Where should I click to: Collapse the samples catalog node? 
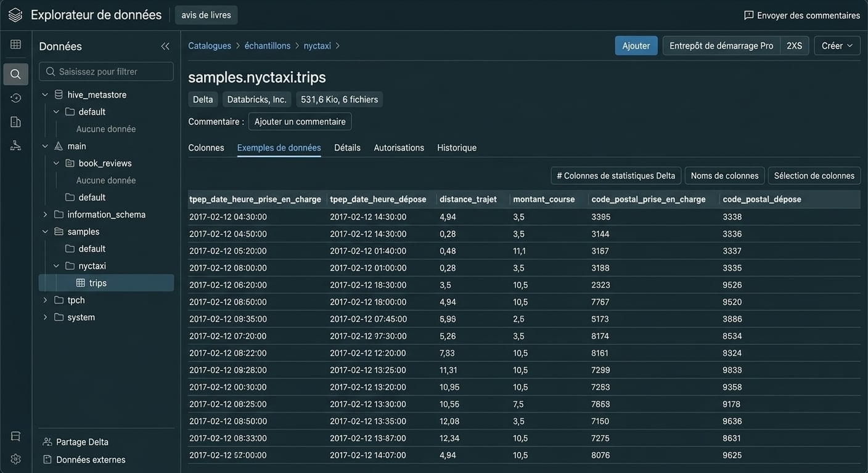pyautogui.click(x=44, y=232)
